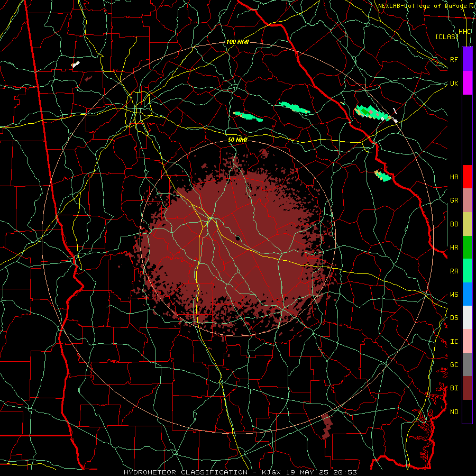The height and width of the screenshot is (476, 476).
Task: Select the BD yellow legend color
Action: 467,224
